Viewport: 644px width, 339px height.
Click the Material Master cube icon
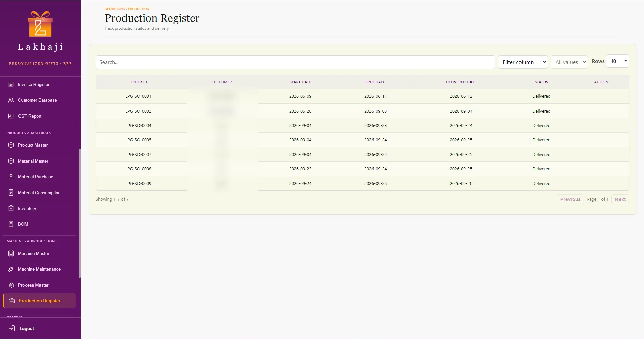tap(11, 161)
